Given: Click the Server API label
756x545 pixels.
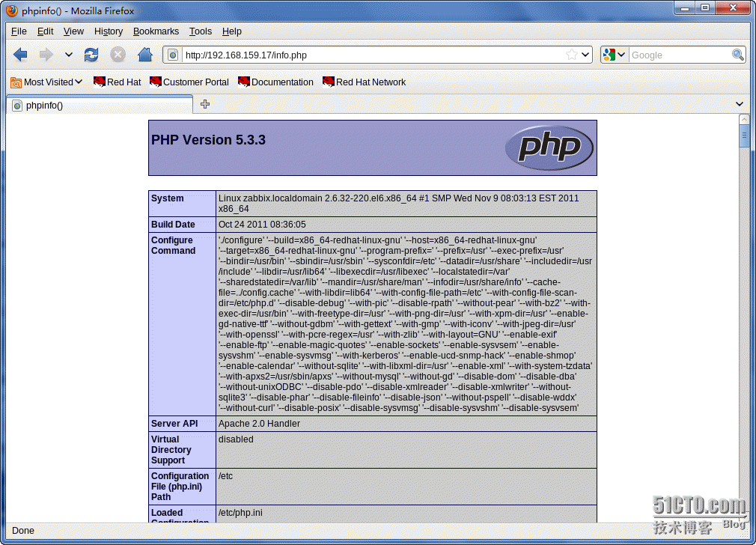Looking at the screenshot, I should pyautogui.click(x=174, y=424).
